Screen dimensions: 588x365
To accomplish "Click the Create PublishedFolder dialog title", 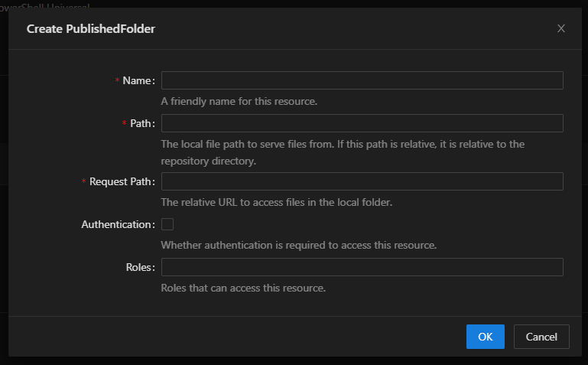I will [x=91, y=29].
